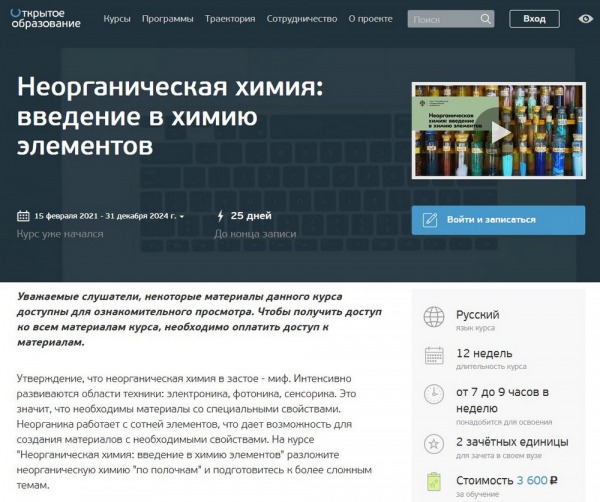Viewport: 600px width, 502px height.
Task: Click the длительность курса caption
Action: [x=491, y=367]
